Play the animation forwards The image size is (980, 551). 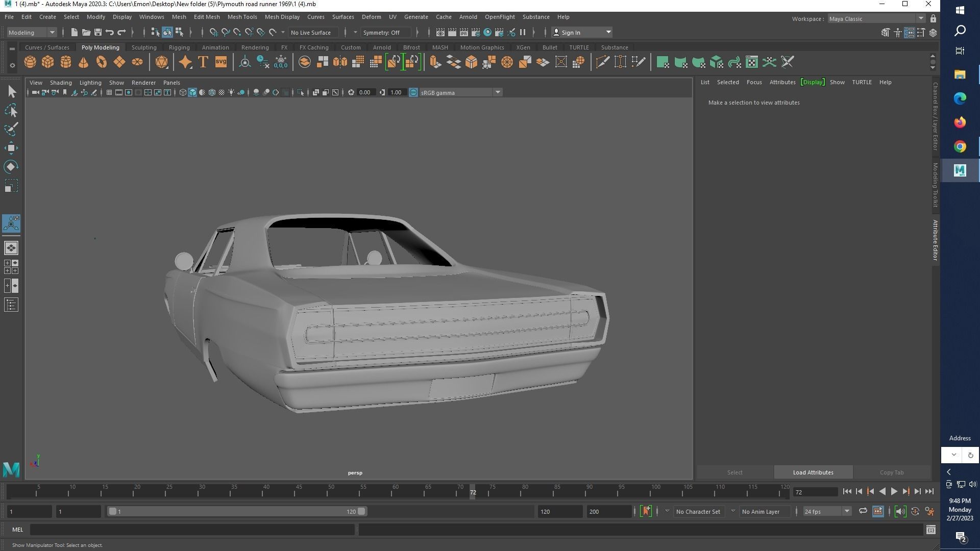pyautogui.click(x=894, y=492)
